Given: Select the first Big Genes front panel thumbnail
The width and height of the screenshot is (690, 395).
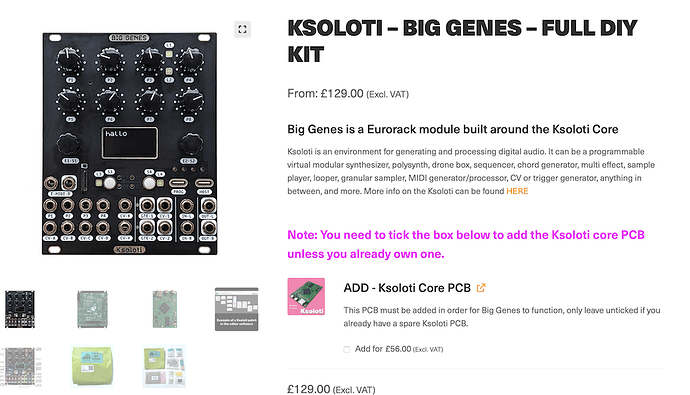Looking at the screenshot, I should 20,309.
